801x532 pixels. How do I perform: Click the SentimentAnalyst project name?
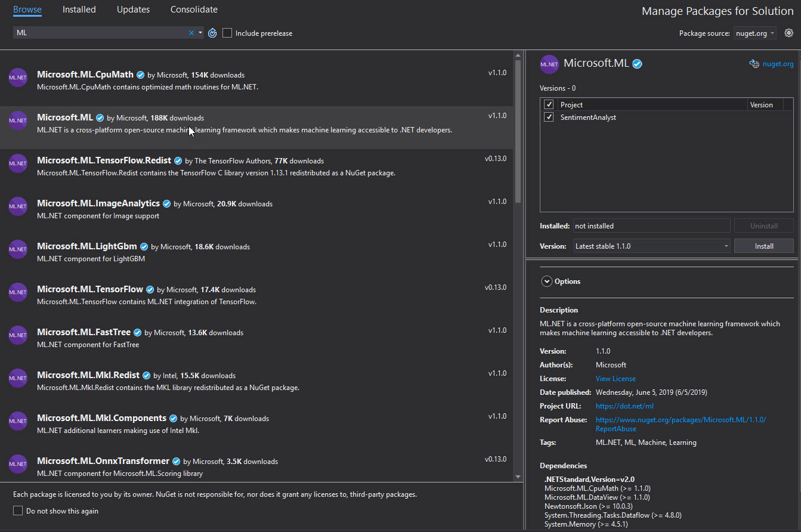tap(588, 117)
